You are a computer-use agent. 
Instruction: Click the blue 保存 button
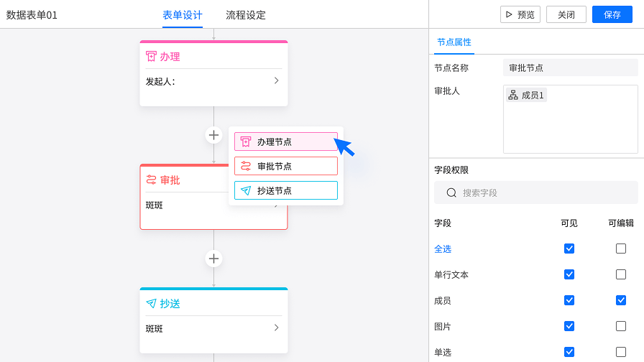[612, 15]
